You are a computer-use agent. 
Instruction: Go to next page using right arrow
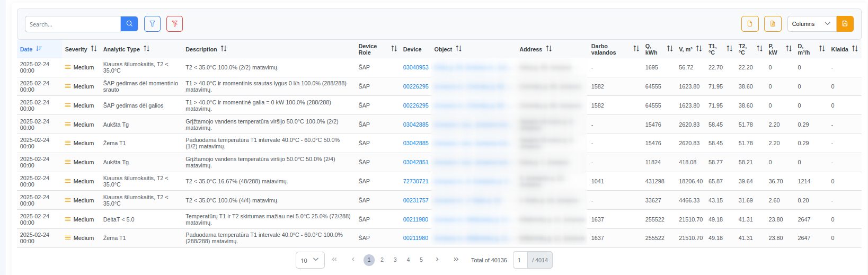tap(437, 260)
